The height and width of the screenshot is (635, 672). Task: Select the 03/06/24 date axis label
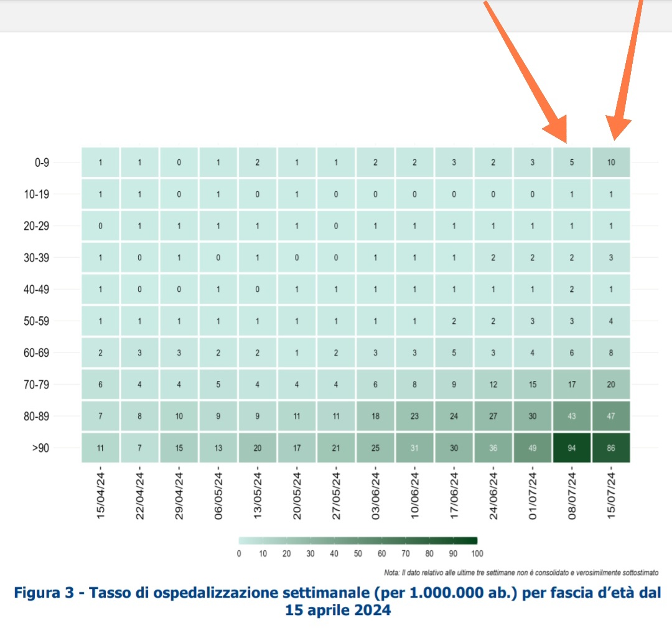[376, 496]
